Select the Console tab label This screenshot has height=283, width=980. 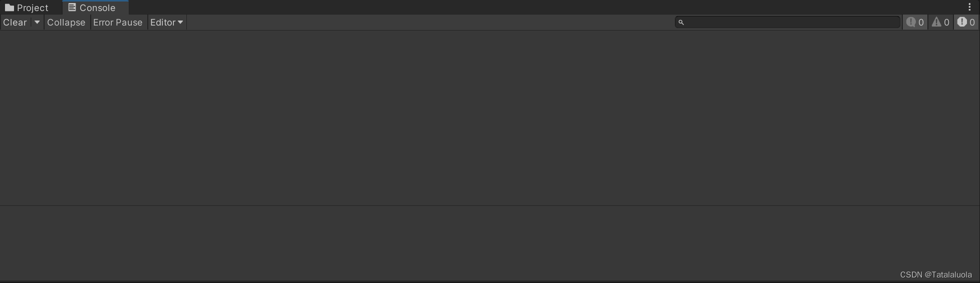(x=97, y=8)
